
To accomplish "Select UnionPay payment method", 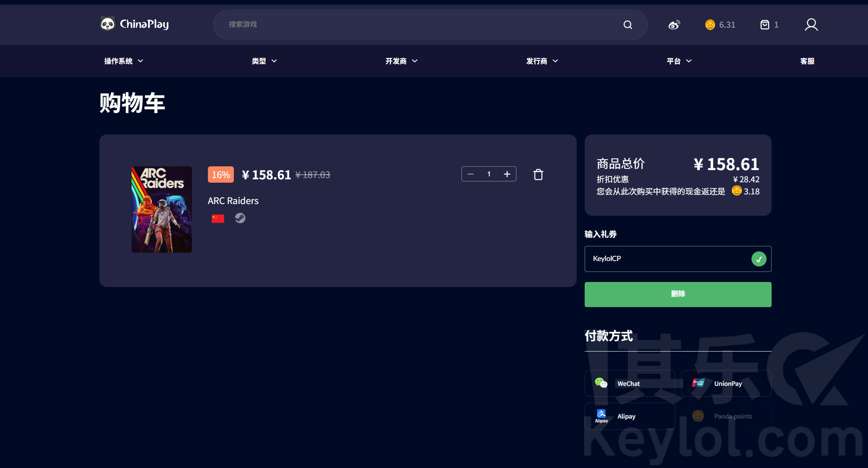I will (726, 383).
